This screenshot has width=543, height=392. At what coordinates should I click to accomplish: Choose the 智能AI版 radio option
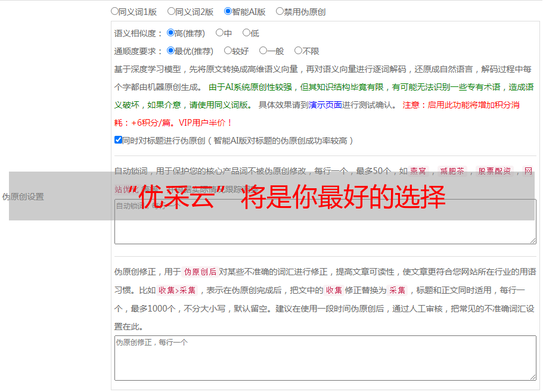click(x=228, y=11)
